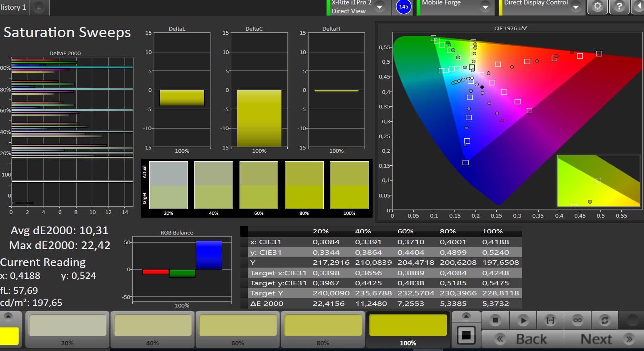The height and width of the screenshot is (351, 644).
Task: Click the stop measurement button
Action: click(495, 320)
